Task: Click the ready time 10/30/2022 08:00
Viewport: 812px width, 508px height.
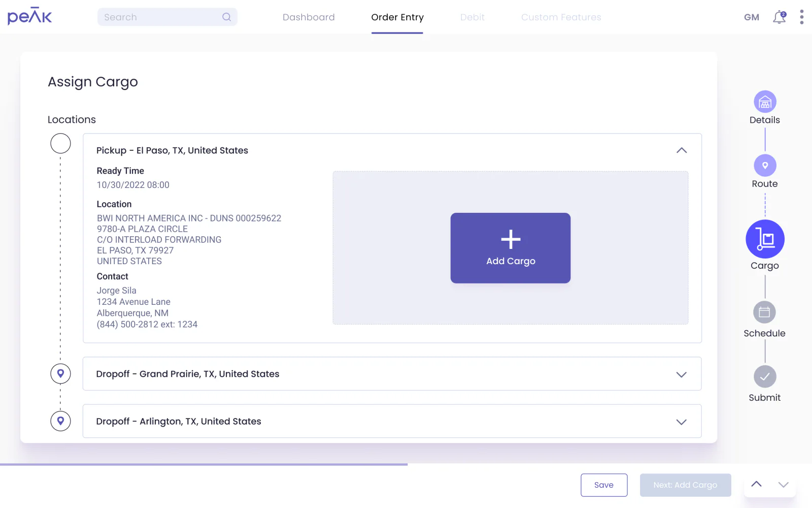Action: pos(133,185)
